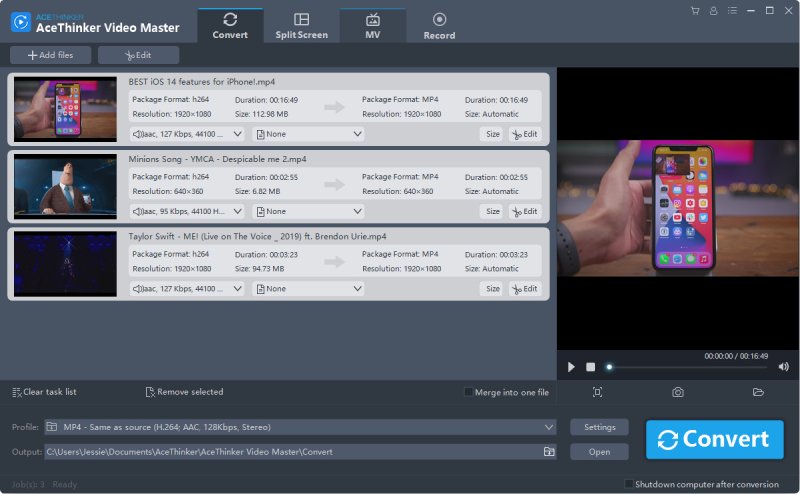Viewport: 800px width, 494px height.
Task: Open the MV tab
Action: (x=372, y=26)
